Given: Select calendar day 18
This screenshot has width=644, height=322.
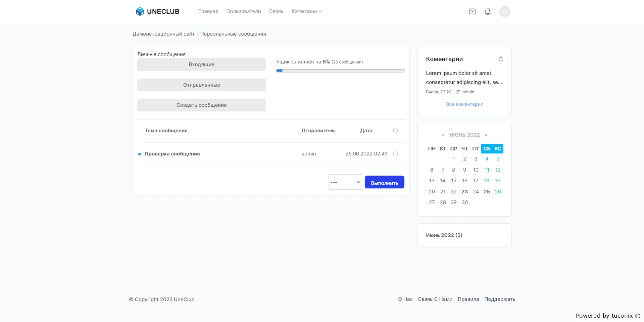Looking at the screenshot, I should coord(487,181).
